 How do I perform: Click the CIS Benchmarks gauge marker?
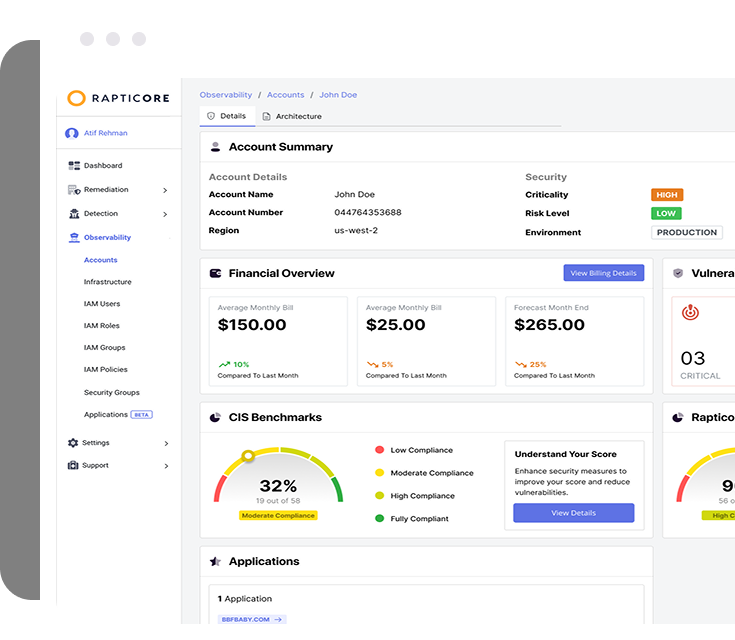pos(248,456)
